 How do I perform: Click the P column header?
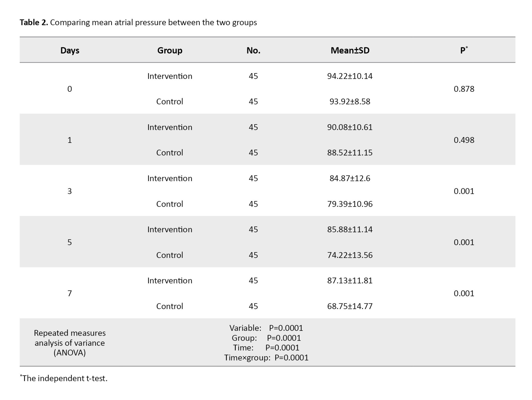click(464, 50)
